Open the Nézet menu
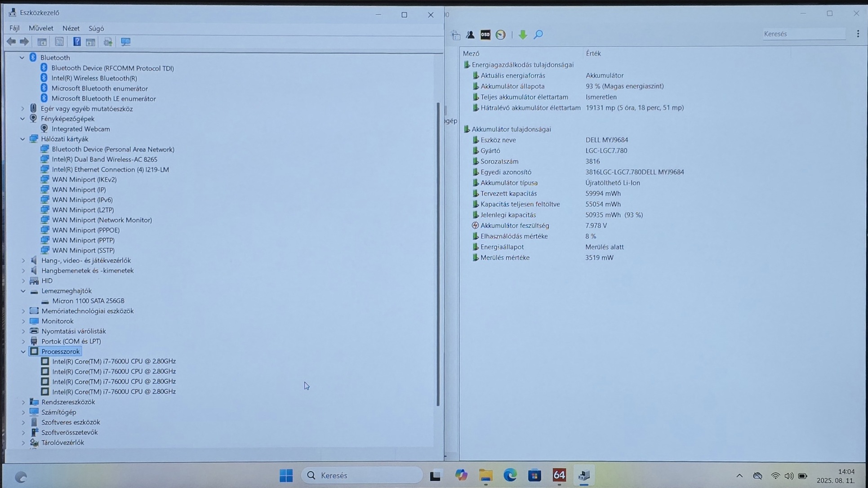 71,28
